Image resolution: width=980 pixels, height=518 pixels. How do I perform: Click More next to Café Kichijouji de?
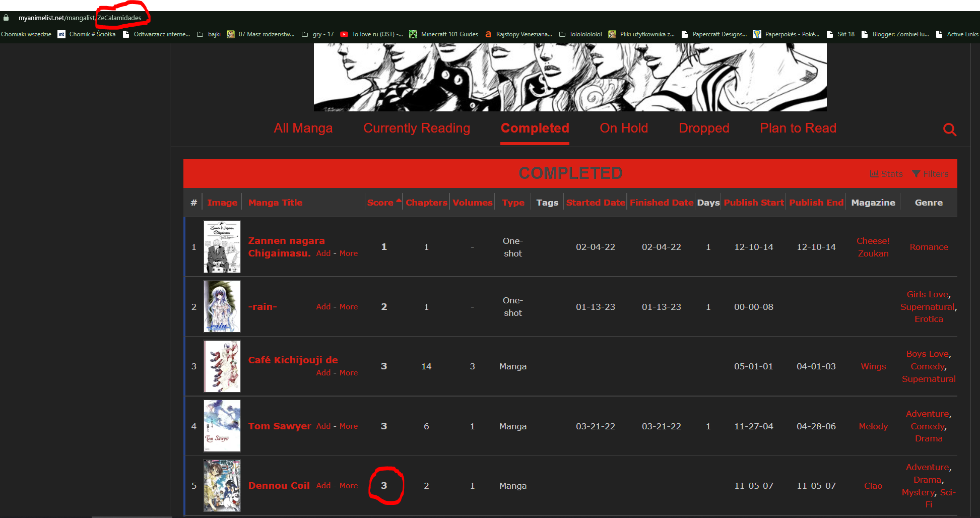(x=349, y=373)
